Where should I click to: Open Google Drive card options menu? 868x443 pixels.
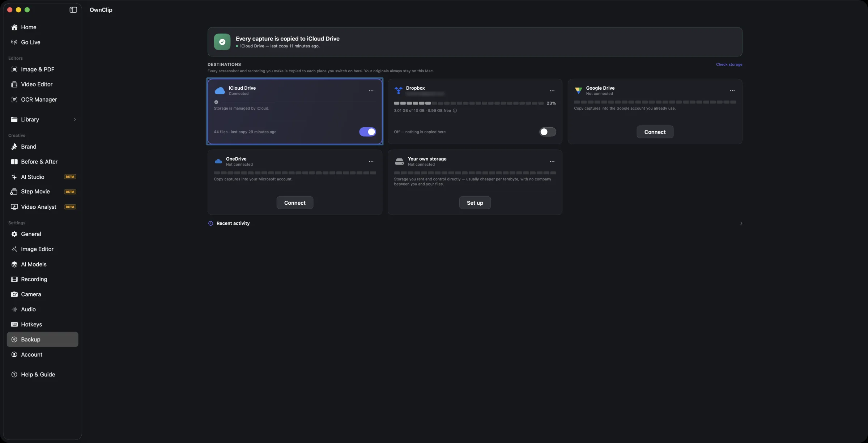[x=732, y=91]
